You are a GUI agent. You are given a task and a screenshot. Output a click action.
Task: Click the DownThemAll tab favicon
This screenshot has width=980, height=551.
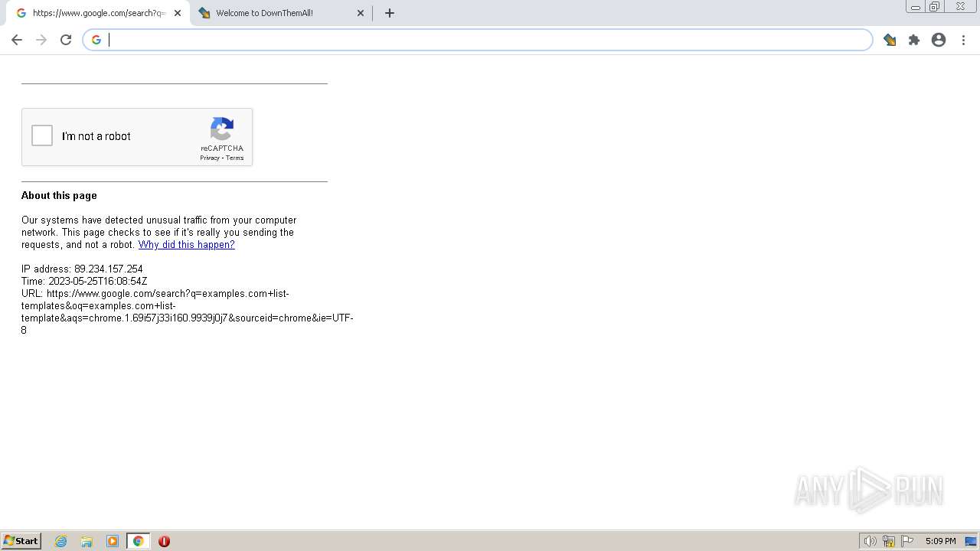[204, 13]
